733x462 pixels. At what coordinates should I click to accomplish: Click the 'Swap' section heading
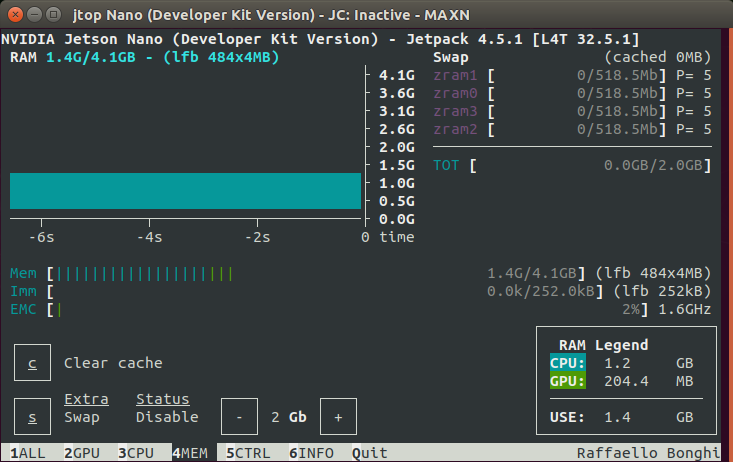(x=451, y=57)
